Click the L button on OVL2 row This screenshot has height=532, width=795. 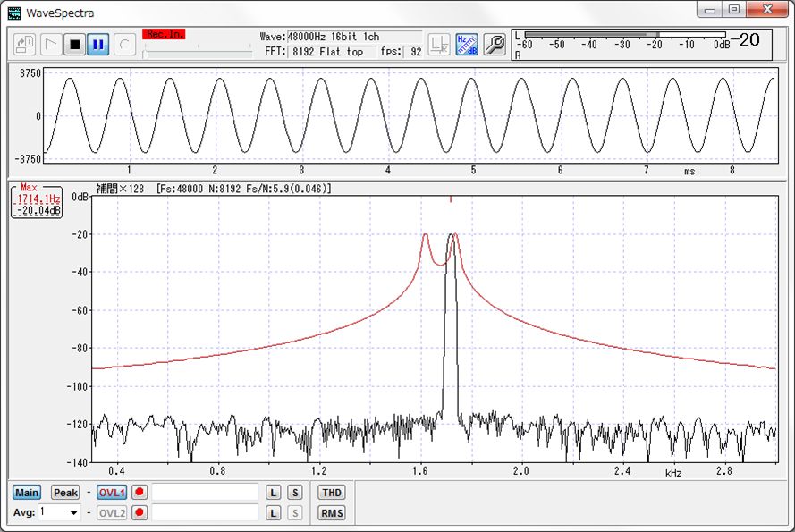pyautogui.click(x=275, y=513)
